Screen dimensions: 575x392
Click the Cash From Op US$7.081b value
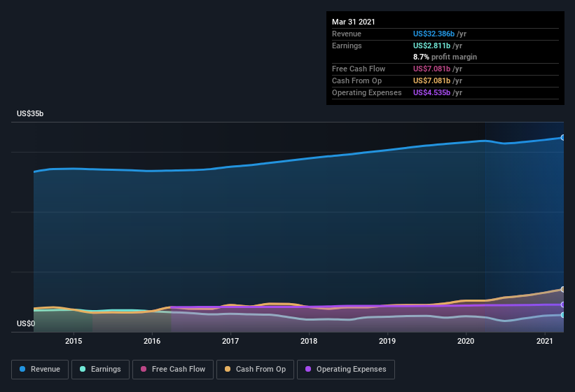point(431,80)
